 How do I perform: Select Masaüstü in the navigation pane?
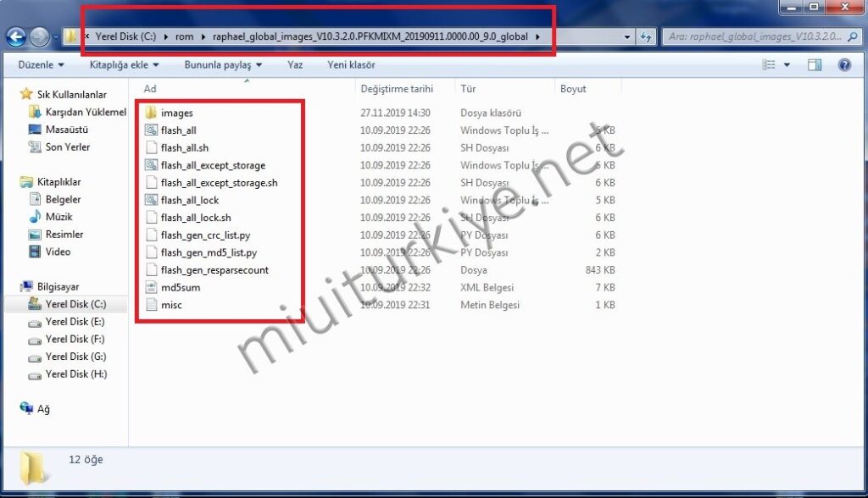click(x=66, y=130)
